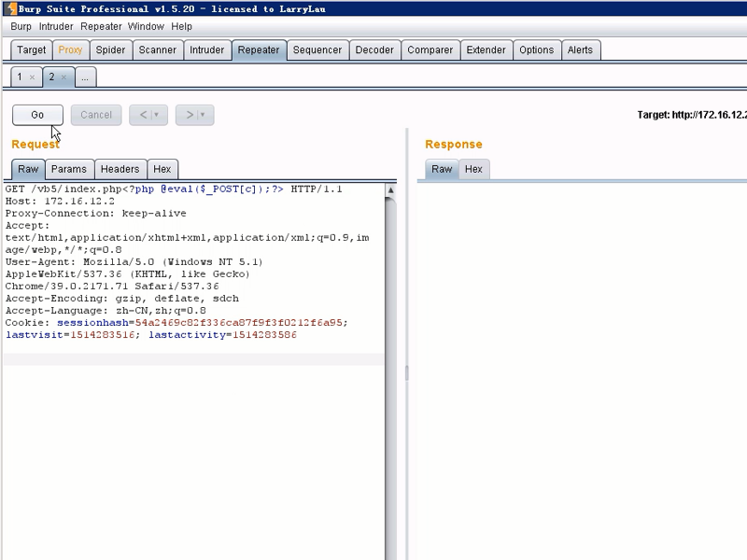
Task: Select the Response Raw tab
Action: point(442,169)
